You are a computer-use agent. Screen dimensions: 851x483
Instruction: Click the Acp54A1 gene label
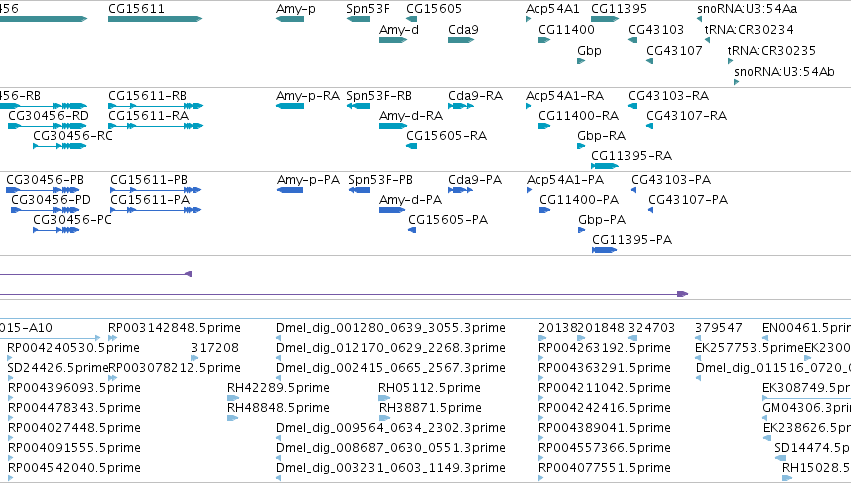(552, 9)
